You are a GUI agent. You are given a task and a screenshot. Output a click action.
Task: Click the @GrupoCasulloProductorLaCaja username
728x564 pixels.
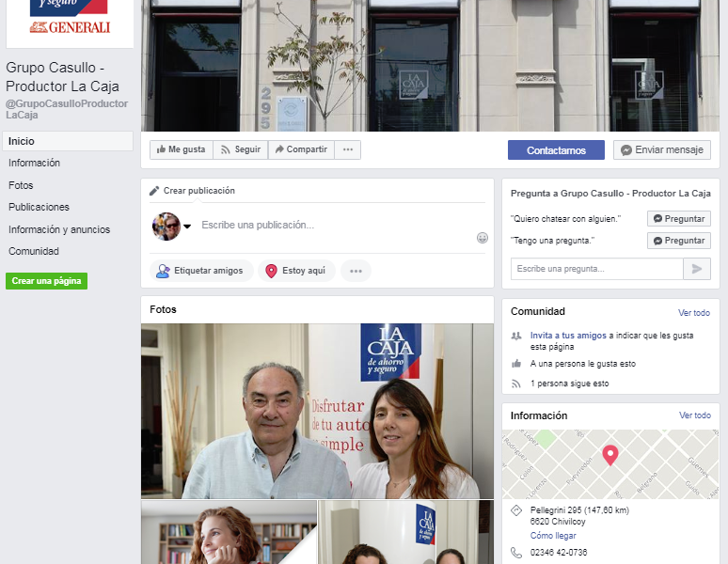tap(67, 109)
